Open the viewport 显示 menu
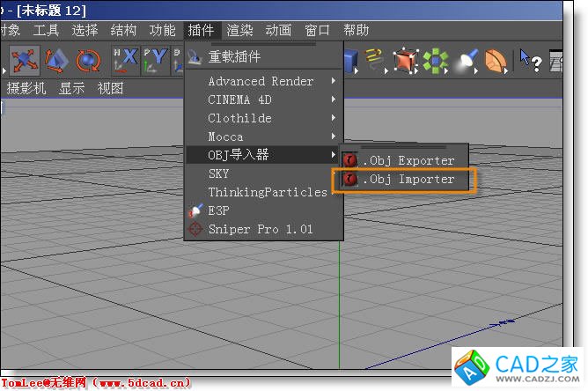The height and width of the screenshot is (391, 588). 71,89
